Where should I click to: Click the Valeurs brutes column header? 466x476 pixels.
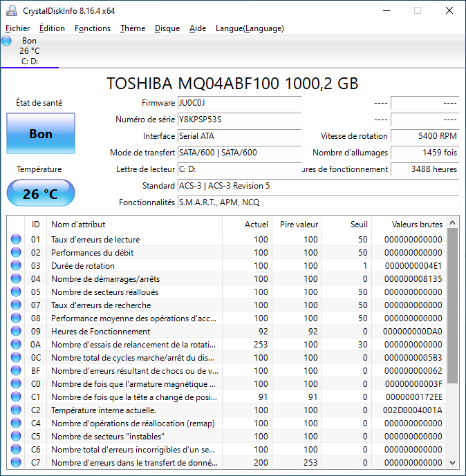click(x=409, y=225)
